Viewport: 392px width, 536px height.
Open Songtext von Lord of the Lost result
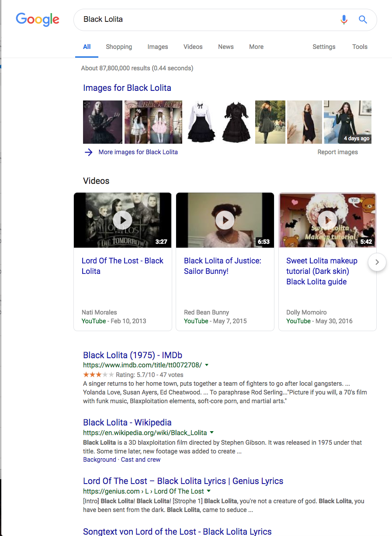pyautogui.click(x=177, y=531)
